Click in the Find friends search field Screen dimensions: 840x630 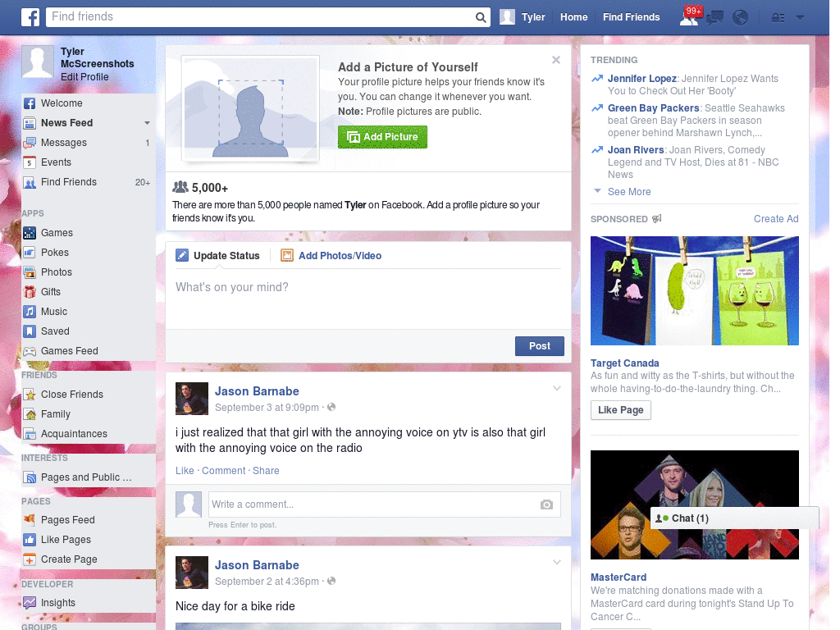(x=261, y=17)
